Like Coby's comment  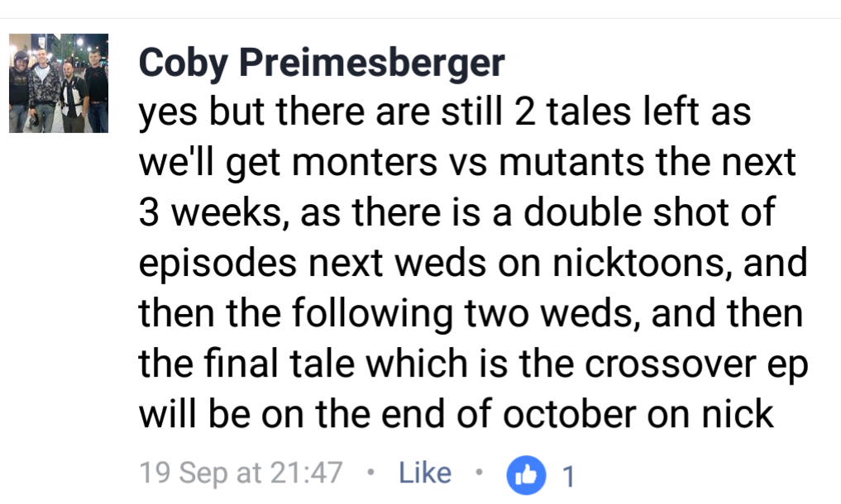coord(425,473)
